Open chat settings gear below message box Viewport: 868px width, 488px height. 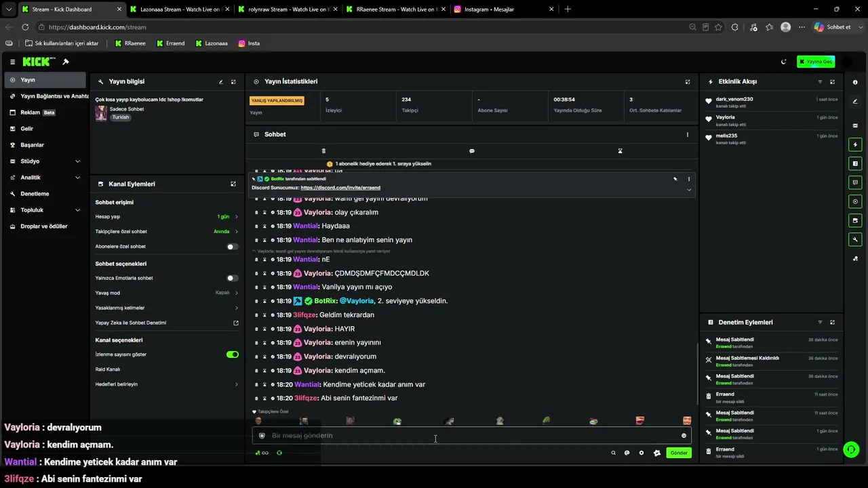coord(642,453)
